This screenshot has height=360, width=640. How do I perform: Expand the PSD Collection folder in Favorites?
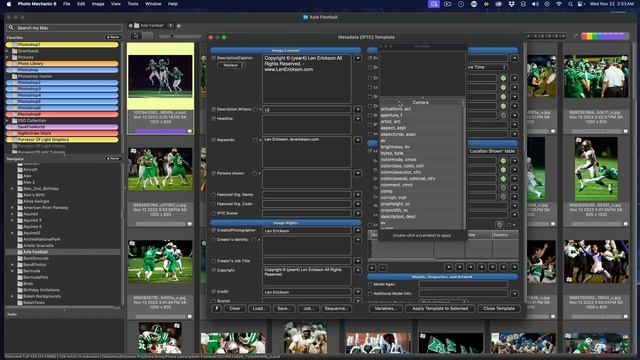pyautogui.click(x=7, y=121)
